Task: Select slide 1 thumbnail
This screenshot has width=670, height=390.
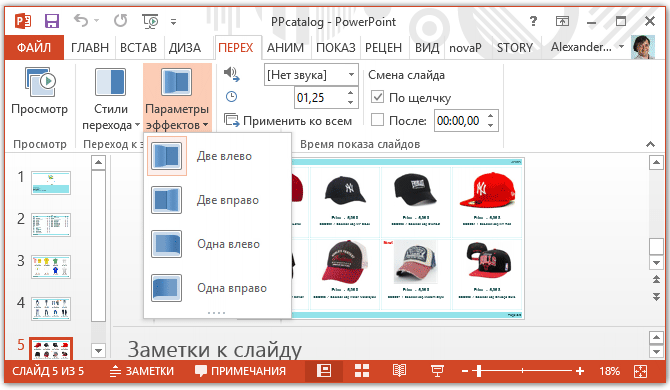Action: click(x=51, y=183)
